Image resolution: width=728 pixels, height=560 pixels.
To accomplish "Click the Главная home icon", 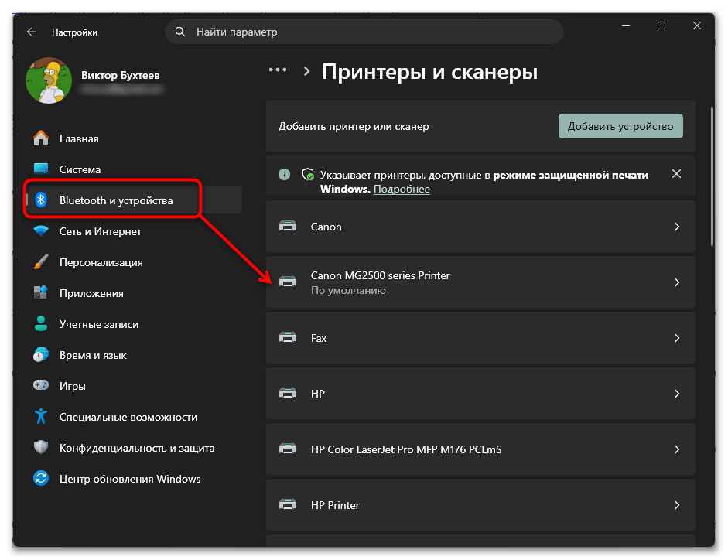I will coord(41,138).
